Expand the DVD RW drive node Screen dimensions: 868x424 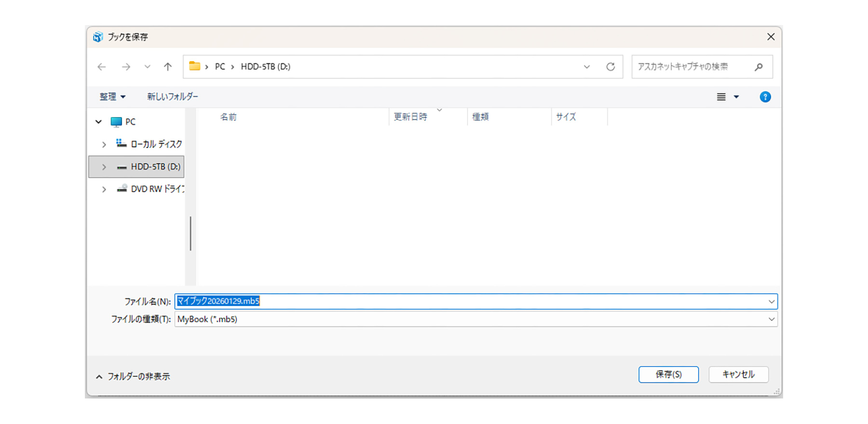point(104,190)
